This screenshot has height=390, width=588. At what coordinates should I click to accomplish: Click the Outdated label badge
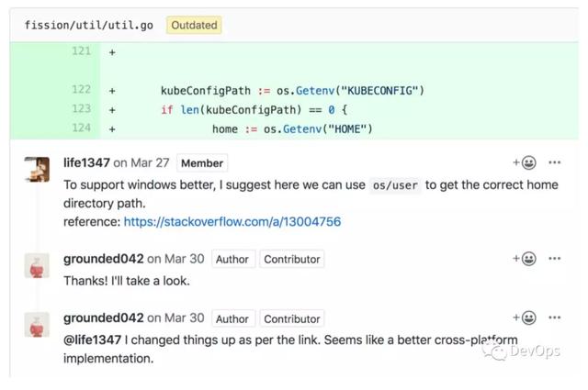pos(194,25)
